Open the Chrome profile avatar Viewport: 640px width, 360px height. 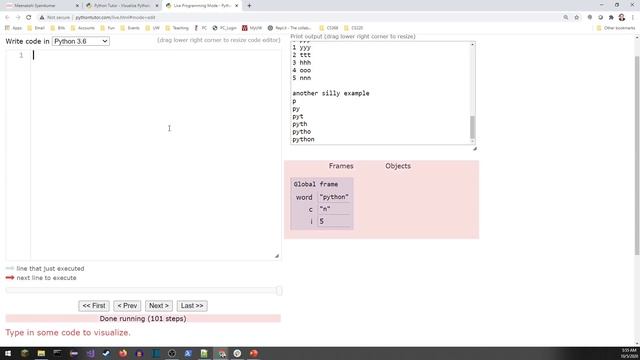pyautogui.click(x=622, y=18)
